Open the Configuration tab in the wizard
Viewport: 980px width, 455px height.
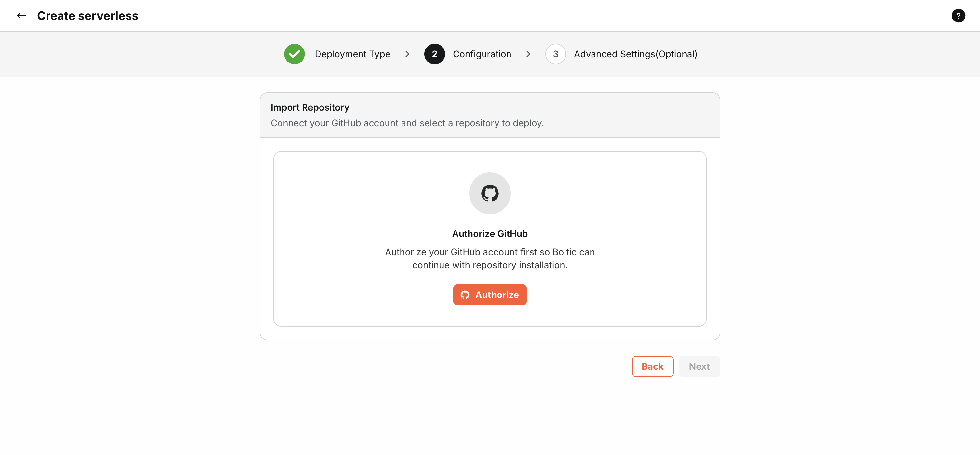pos(482,54)
